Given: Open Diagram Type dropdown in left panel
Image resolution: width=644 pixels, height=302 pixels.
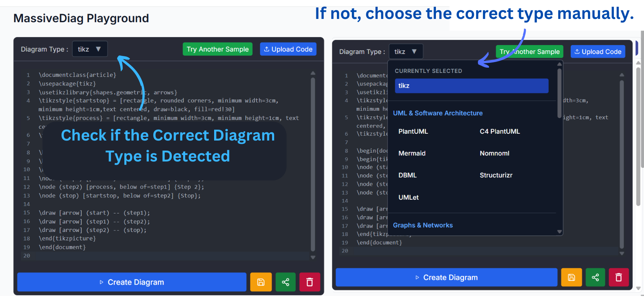Looking at the screenshot, I should click(x=90, y=49).
